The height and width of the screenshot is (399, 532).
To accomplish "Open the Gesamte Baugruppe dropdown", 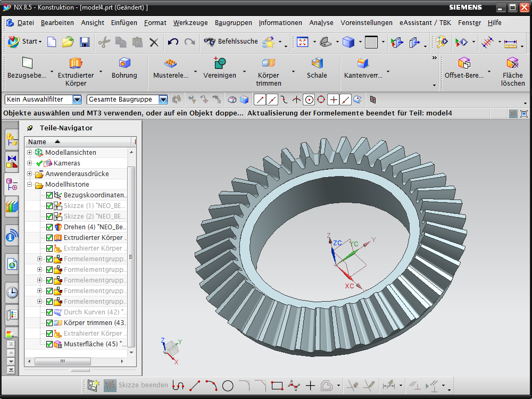I will [x=163, y=99].
